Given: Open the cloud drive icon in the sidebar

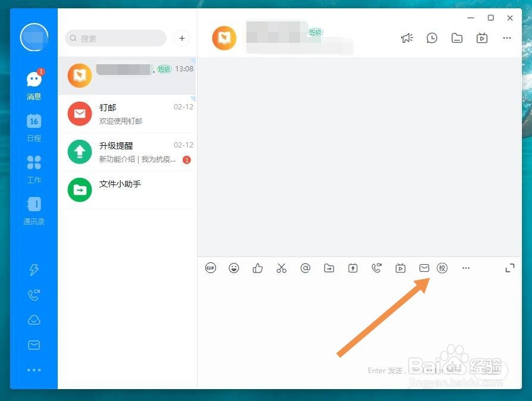Looking at the screenshot, I should 34,319.
